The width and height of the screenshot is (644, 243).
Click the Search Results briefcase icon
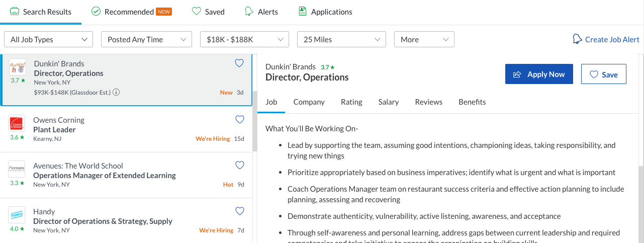(x=15, y=12)
